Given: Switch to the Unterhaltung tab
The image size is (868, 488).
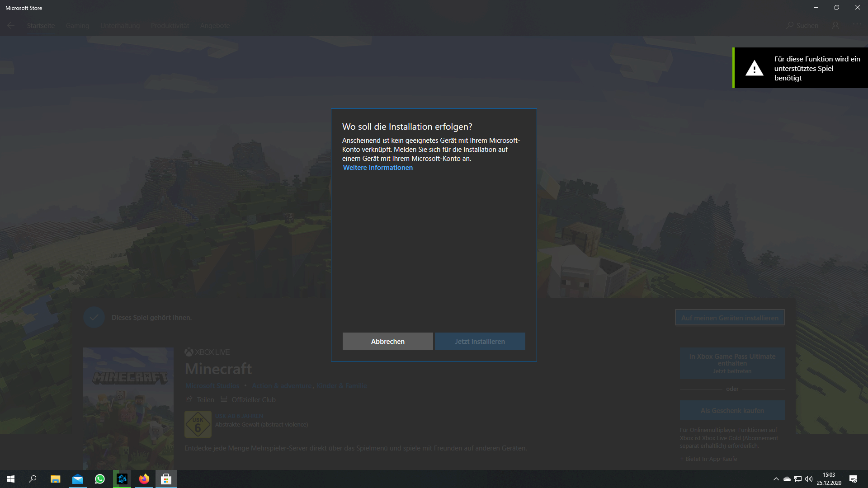Looking at the screenshot, I should pyautogui.click(x=120, y=26).
